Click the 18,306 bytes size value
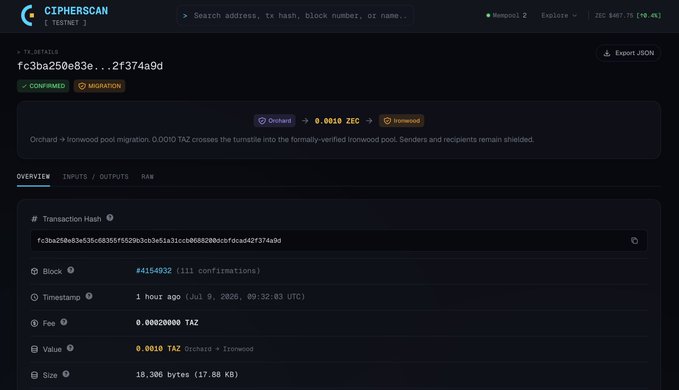 (x=187, y=374)
